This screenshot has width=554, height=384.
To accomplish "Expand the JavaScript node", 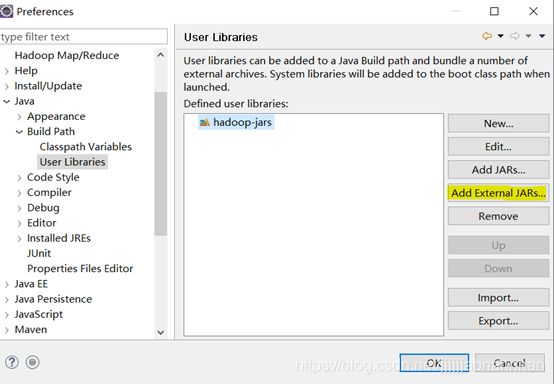I will pos(7,314).
